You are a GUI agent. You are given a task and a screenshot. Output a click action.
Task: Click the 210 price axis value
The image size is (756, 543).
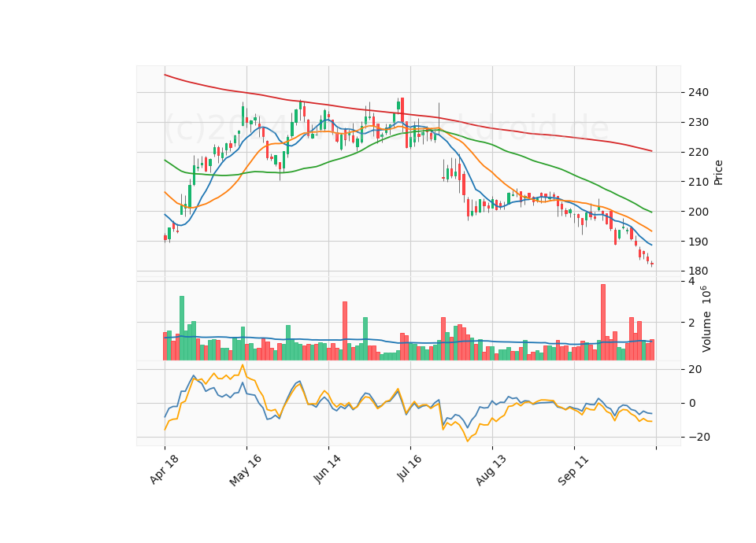point(699,182)
